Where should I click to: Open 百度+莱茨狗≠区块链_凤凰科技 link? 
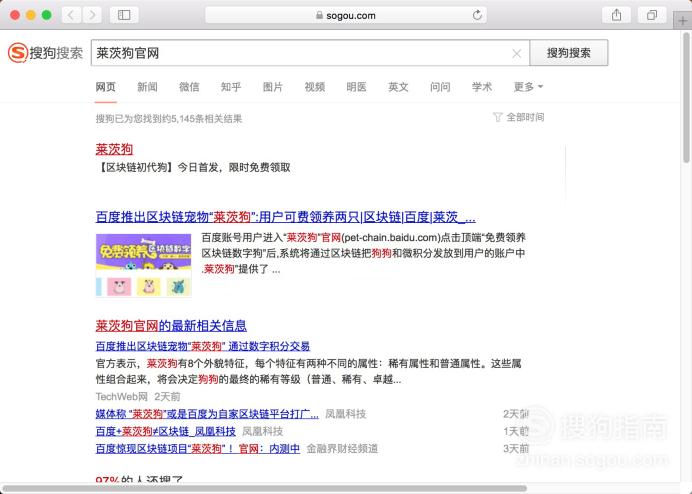click(x=165, y=431)
